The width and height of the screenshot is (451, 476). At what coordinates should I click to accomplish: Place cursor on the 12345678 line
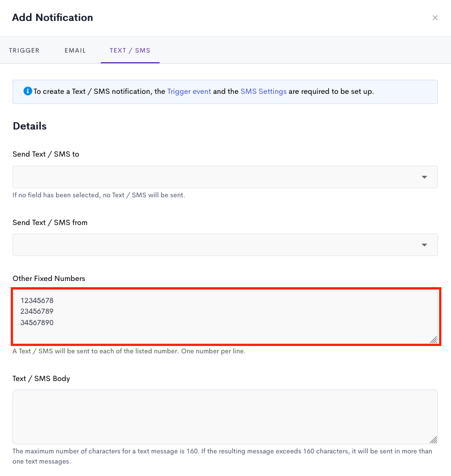[37, 301]
